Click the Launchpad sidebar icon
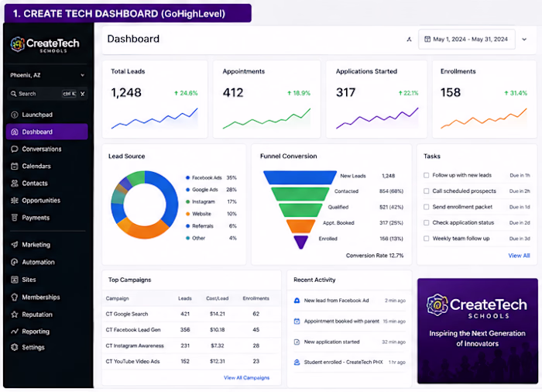The height and width of the screenshot is (392, 542). click(15, 115)
